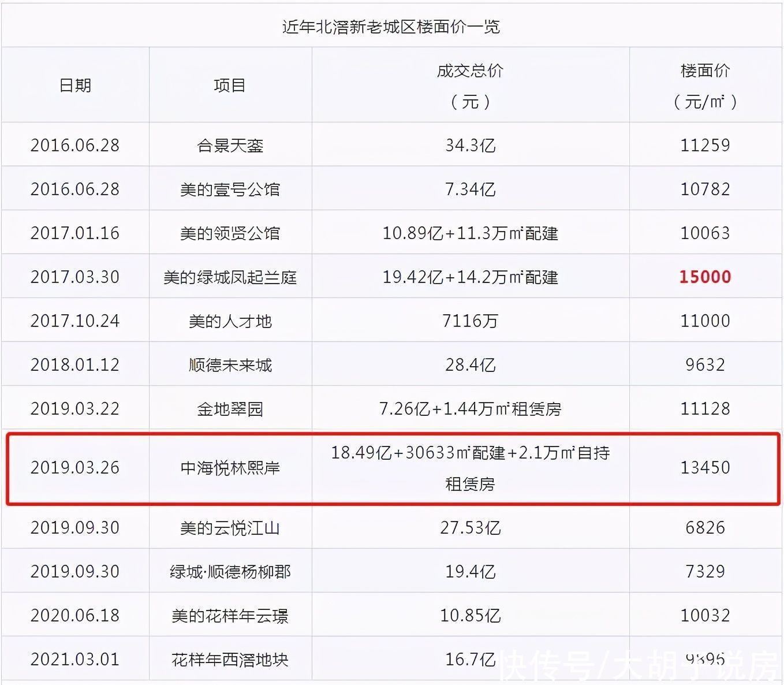Click floor price 10032

click(705, 616)
